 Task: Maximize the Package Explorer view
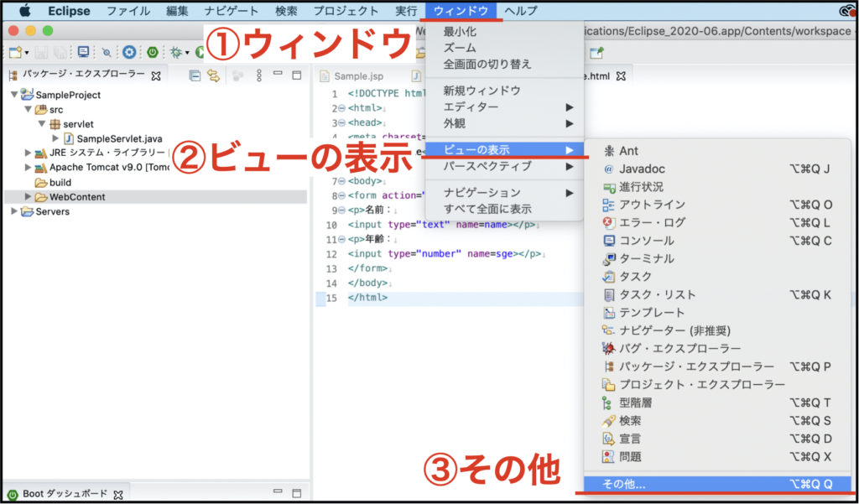pyautogui.click(x=296, y=75)
